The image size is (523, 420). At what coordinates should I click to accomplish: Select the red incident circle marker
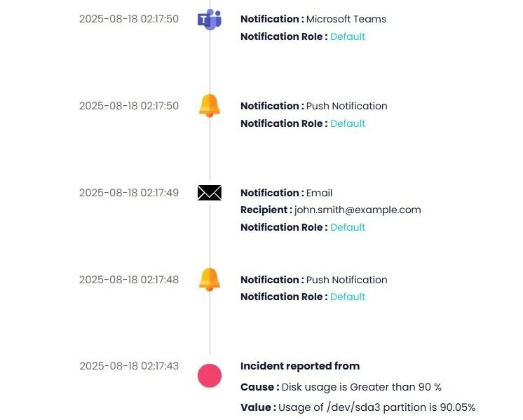point(209,375)
